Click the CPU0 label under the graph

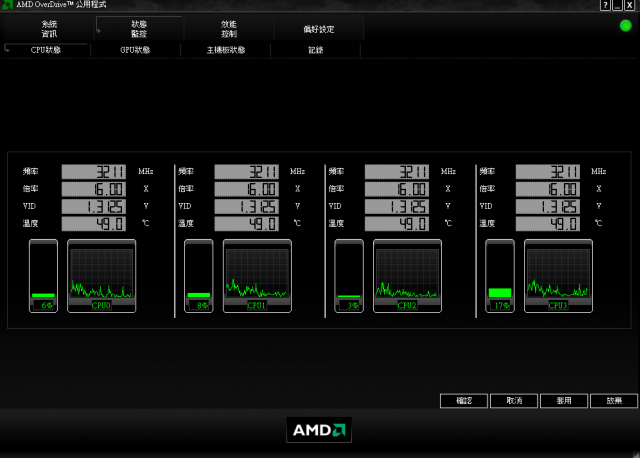click(x=101, y=305)
